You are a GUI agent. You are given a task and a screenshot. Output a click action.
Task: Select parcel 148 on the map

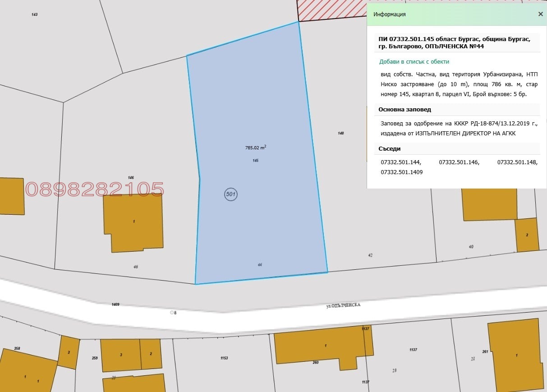tap(341, 133)
